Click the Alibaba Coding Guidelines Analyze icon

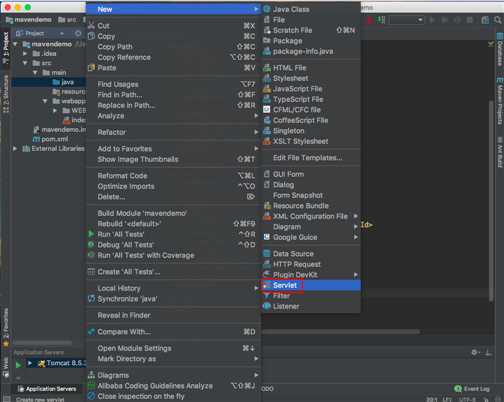click(91, 386)
